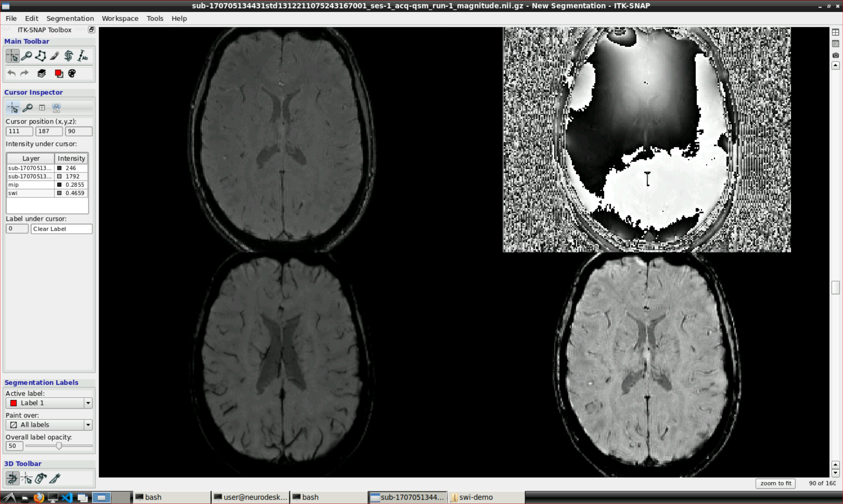Click the Undo arrow

[11, 73]
